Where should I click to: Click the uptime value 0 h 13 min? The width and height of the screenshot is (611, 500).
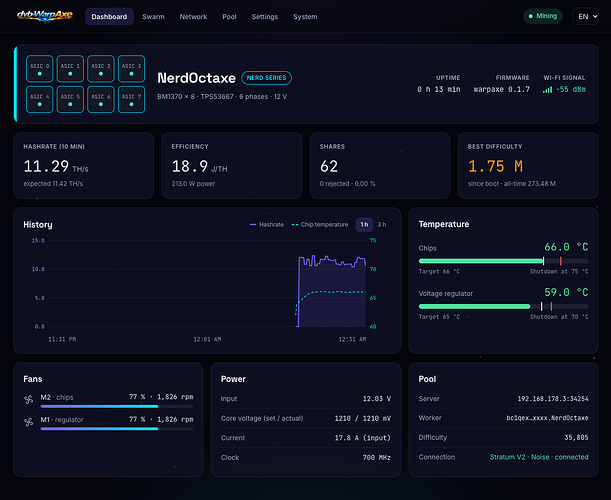tap(439, 89)
